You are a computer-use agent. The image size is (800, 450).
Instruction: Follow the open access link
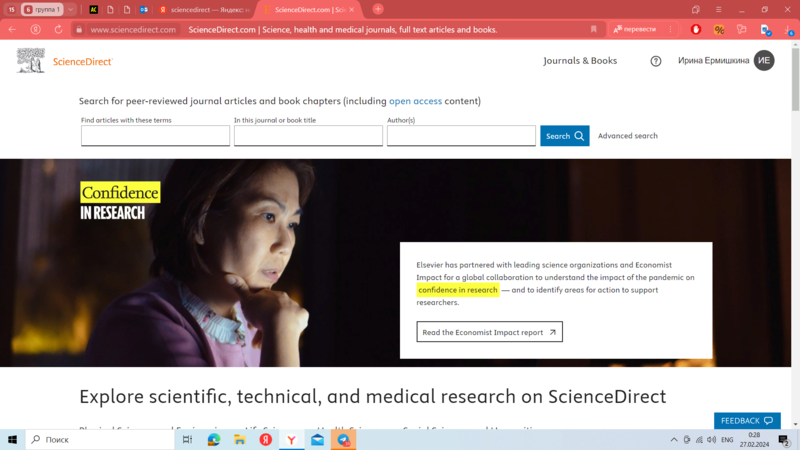(415, 101)
